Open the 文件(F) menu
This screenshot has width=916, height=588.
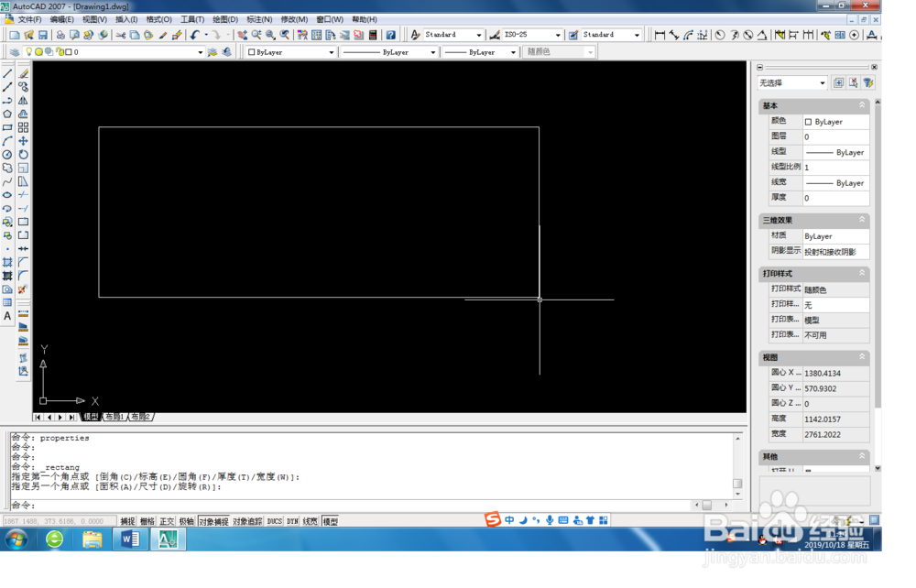(x=29, y=19)
